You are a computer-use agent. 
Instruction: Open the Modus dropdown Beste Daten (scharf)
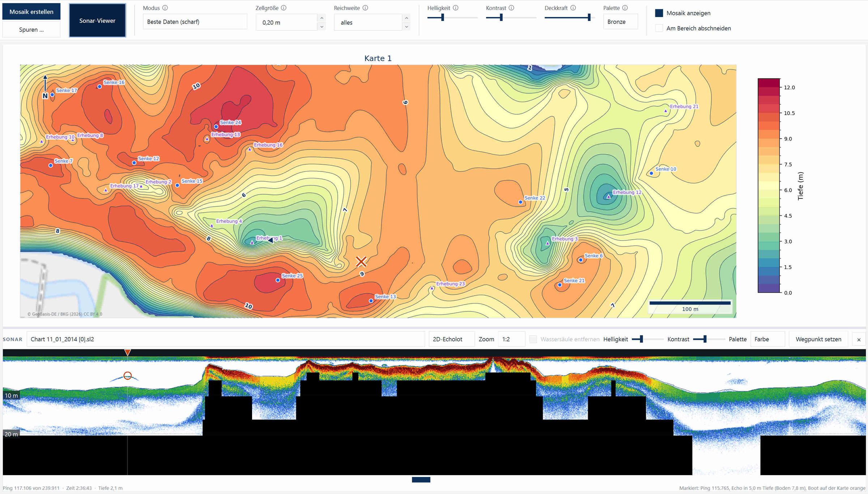[195, 22]
